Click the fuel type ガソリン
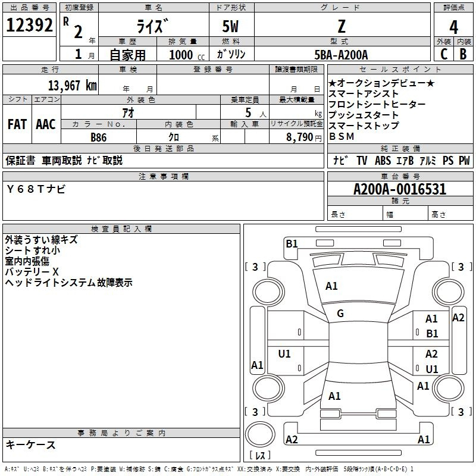 (231, 54)
